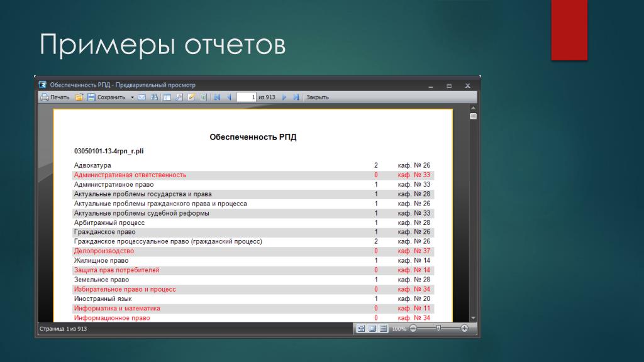
Task: Select 'Иностранный язык' row
Action: pos(253,299)
